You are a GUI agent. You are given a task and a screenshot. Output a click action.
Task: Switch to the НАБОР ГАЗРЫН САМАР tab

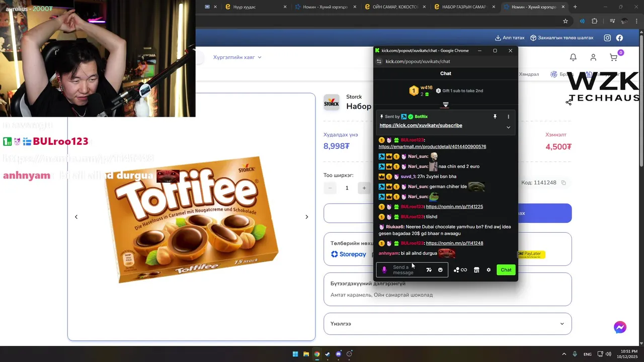463,7
